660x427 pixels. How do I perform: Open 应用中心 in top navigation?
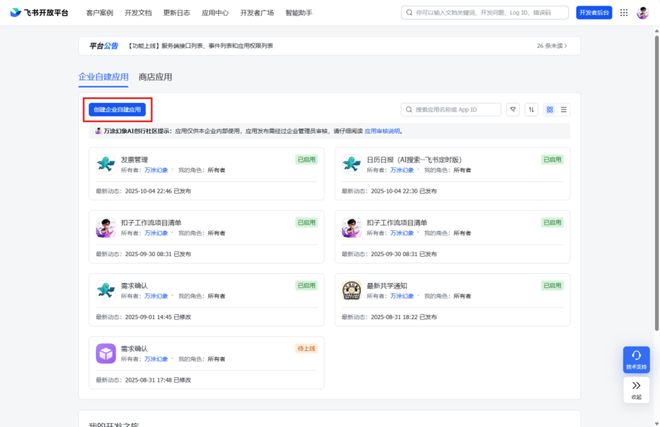click(x=213, y=13)
